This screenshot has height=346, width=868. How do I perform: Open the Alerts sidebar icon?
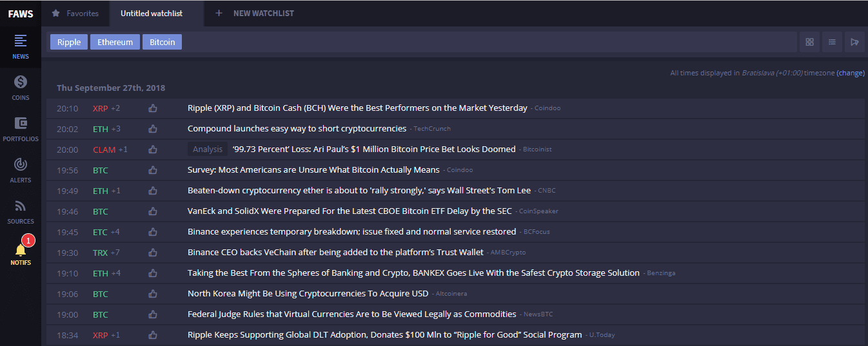[20, 169]
